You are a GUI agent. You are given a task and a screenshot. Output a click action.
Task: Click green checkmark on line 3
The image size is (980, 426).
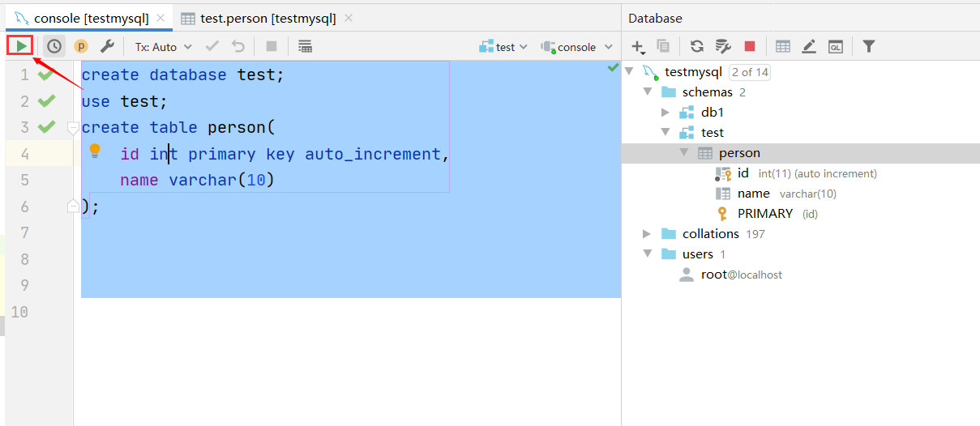coord(46,127)
